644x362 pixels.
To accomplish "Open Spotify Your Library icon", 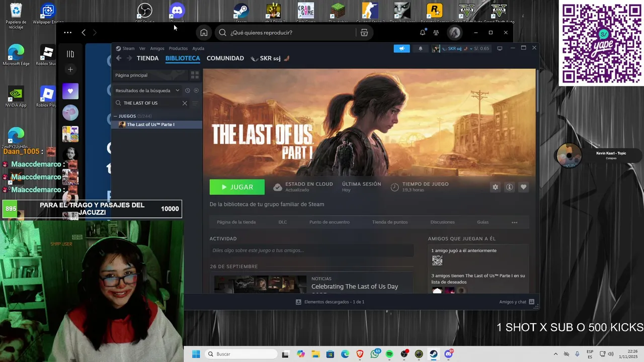I will coord(70,54).
